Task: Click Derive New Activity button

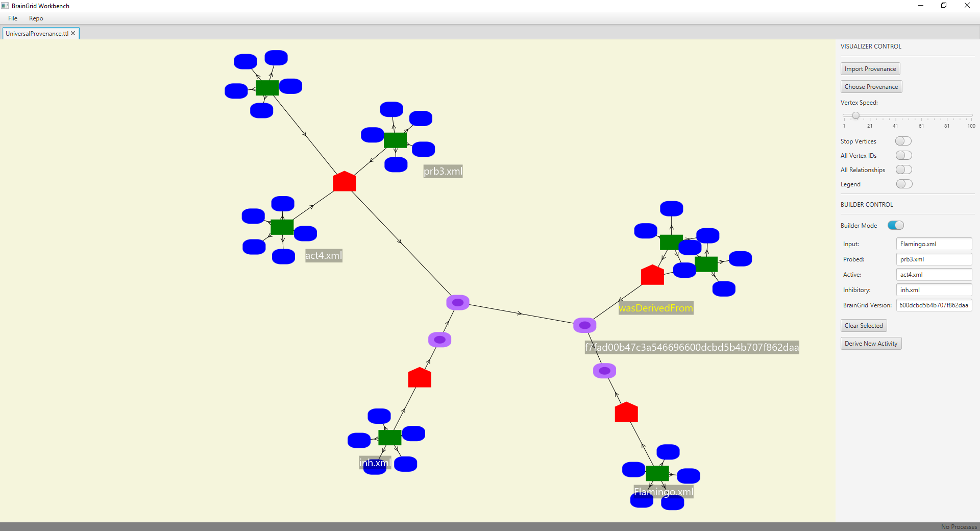Action: pos(871,344)
